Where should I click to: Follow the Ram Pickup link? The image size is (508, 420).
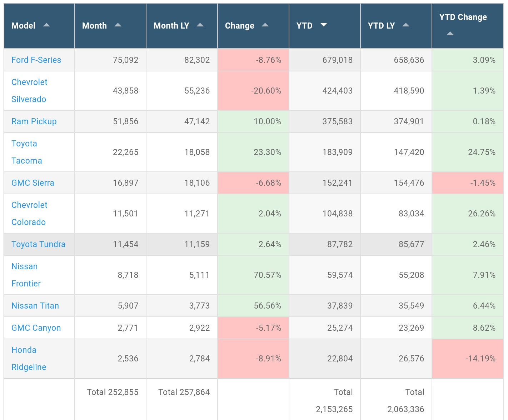[34, 121]
